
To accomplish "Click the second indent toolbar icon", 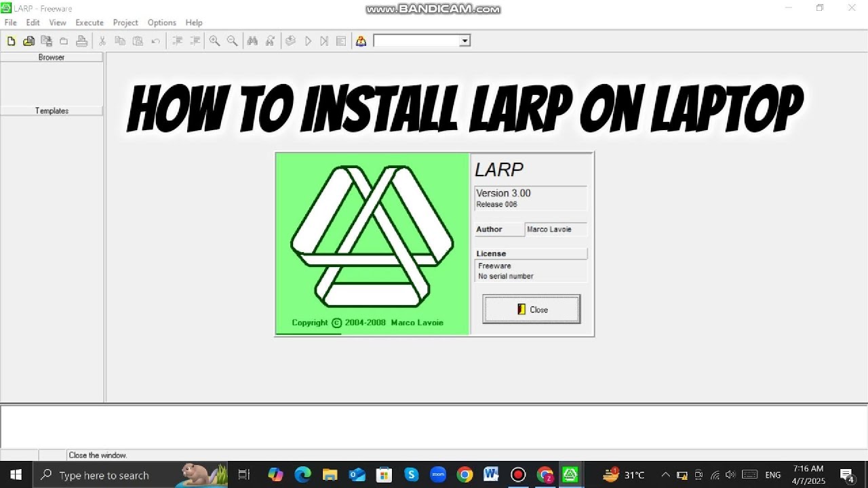I will point(195,41).
